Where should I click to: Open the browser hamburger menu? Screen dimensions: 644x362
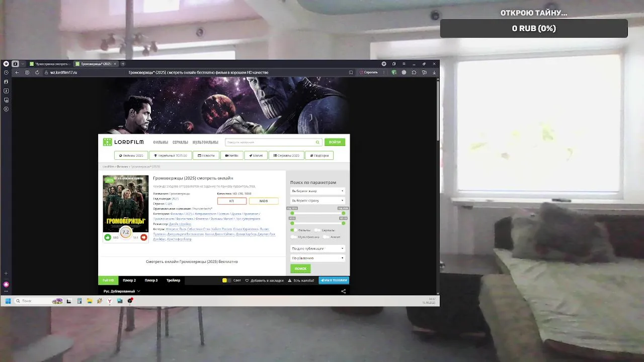pos(404,64)
